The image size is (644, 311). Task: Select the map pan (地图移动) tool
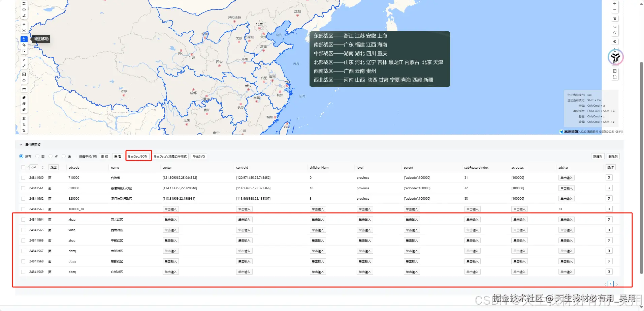coord(24,39)
